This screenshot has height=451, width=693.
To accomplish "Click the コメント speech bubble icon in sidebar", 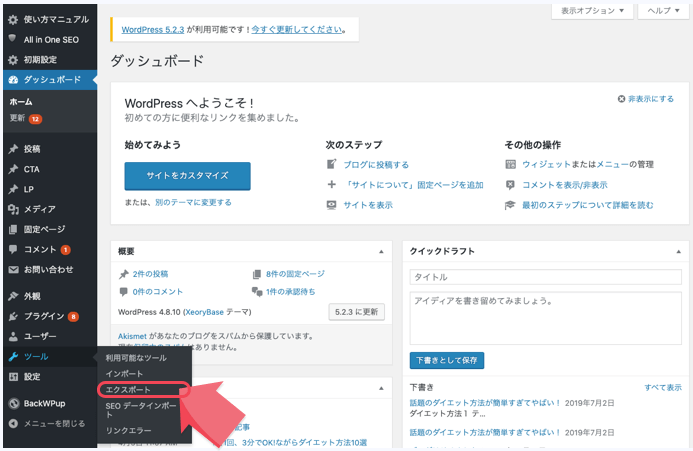I will coord(13,249).
